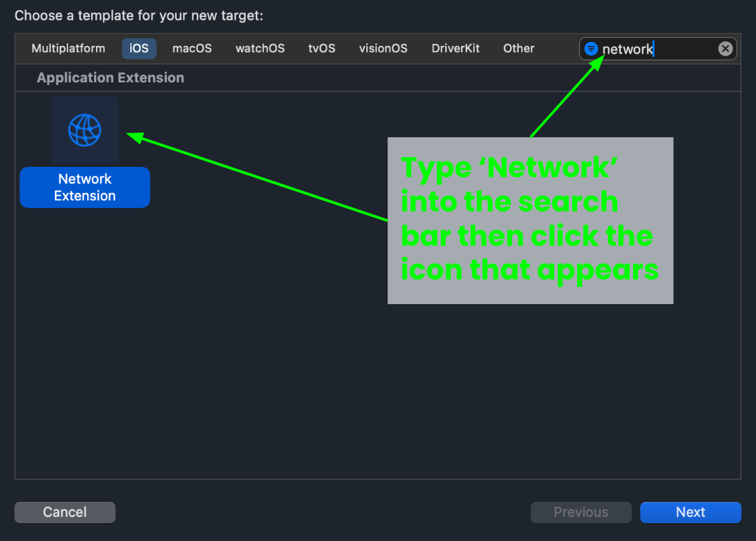Screen dimensions: 756x541
Task: Click the Application Extension section header
Action: click(x=110, y=78)
